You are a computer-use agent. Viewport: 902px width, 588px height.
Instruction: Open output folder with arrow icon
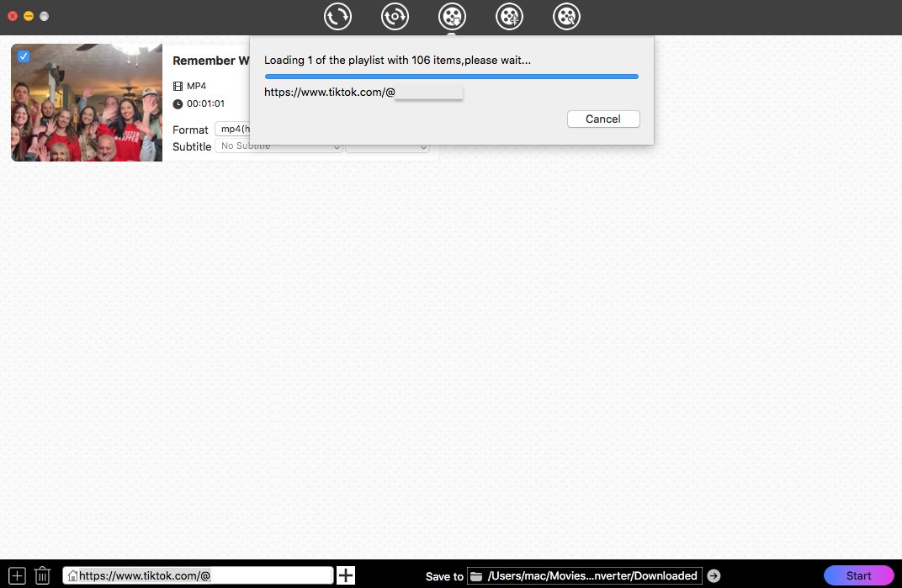pos(714,576)
